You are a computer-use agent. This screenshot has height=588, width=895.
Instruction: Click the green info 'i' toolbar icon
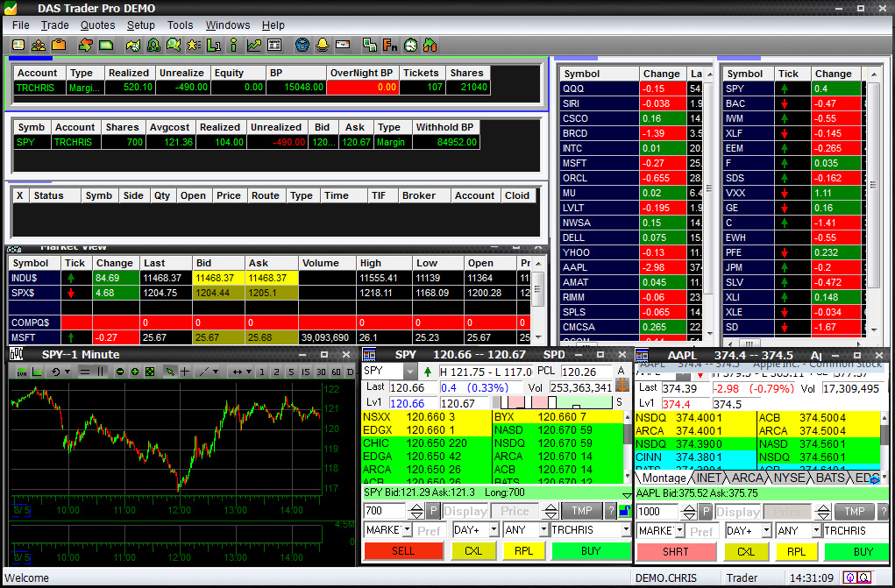233,45
